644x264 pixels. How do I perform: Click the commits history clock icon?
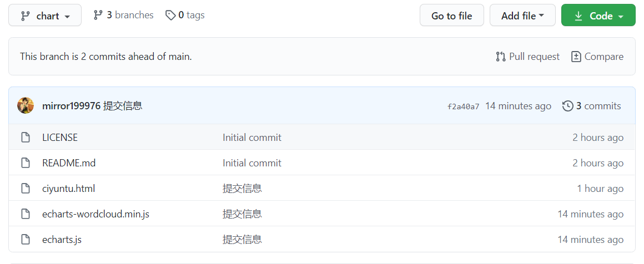tap(567, 106)
